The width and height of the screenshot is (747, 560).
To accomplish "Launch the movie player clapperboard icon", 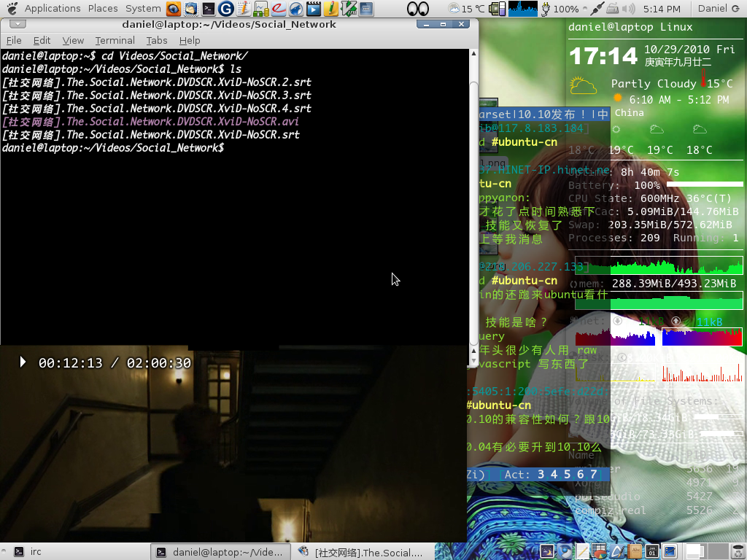I will 314,9.
